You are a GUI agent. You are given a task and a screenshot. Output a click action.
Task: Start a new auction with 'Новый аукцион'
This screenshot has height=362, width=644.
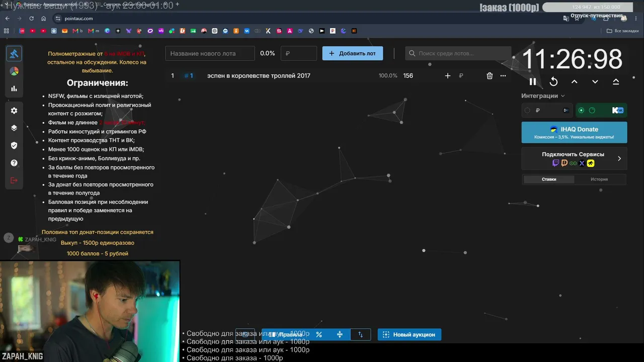pyautogui.click(x=410, y=334)
